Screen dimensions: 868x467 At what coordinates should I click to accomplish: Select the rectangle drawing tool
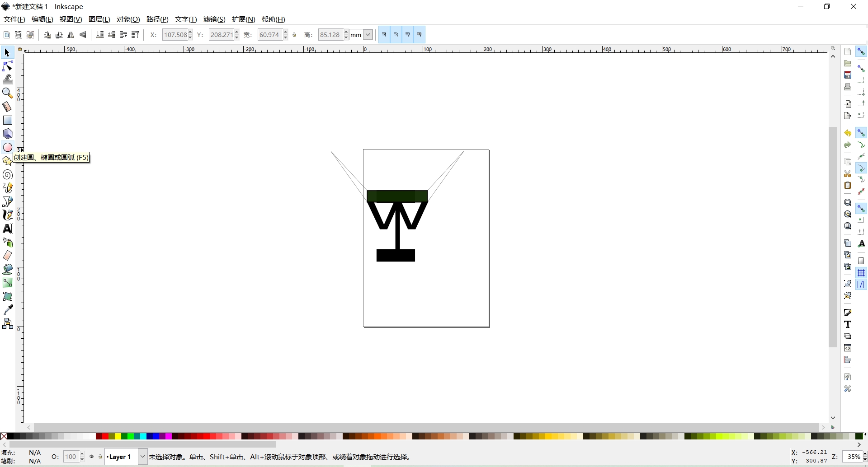[x=7, y=120]
